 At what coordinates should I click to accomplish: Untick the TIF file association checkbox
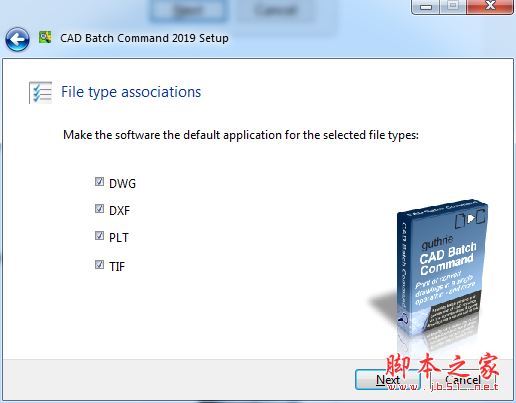pos(99,265)
